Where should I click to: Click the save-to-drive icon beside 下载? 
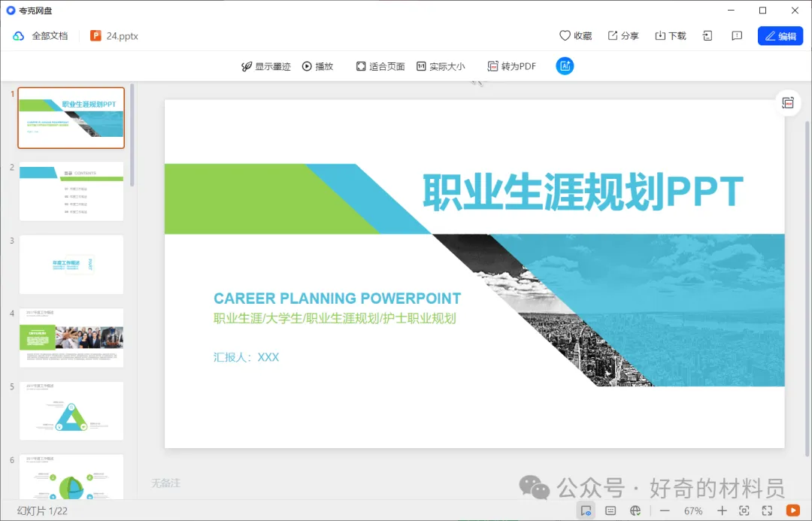click(707, 36)
